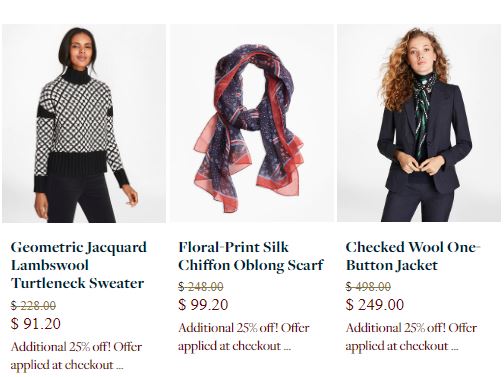The height and width of the screenshot is (377, 504).
Task: Click the struck-through $ 248.00 original price
Action: (201, 286)
